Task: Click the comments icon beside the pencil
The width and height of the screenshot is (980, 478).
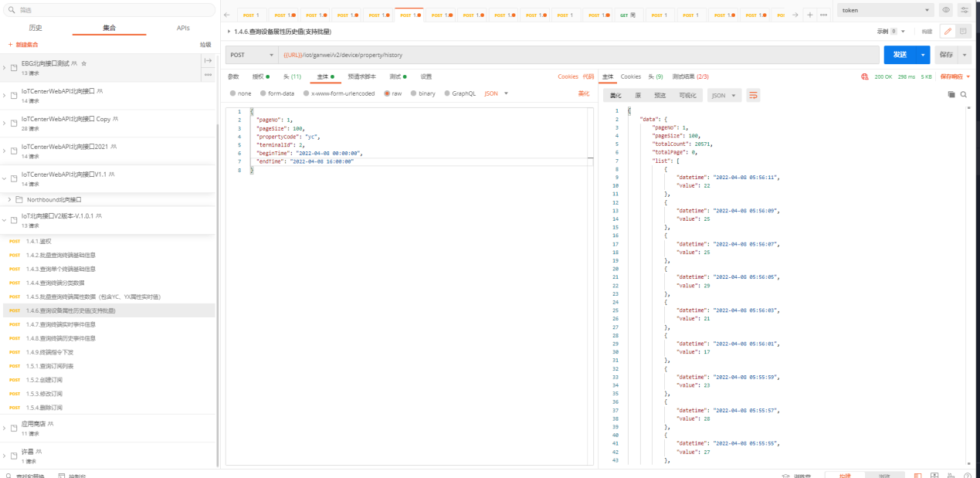Action: (963, 31)
